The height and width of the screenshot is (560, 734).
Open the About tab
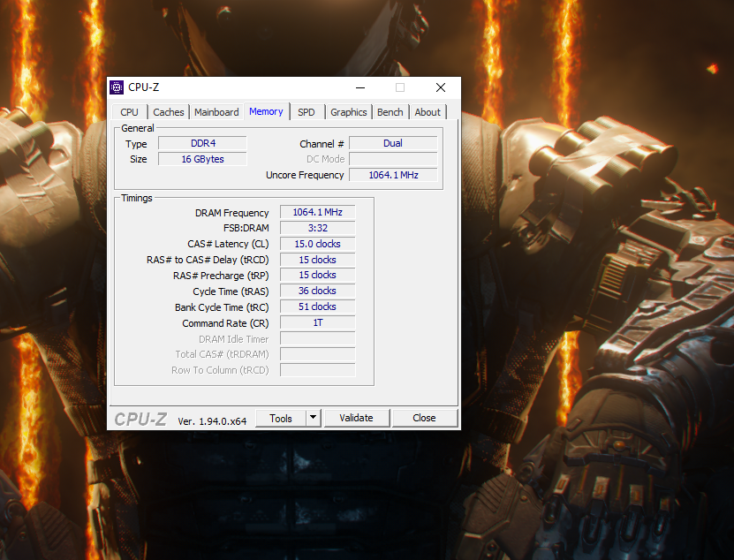click(428, 112)
